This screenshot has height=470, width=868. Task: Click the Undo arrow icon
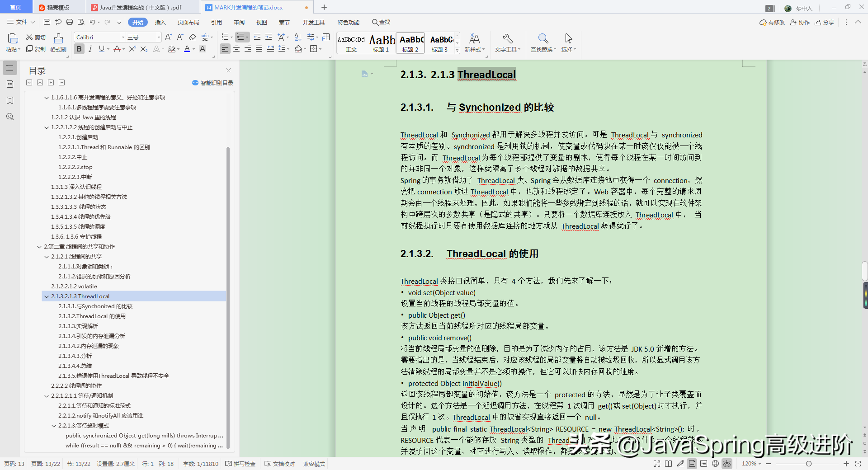92,22
